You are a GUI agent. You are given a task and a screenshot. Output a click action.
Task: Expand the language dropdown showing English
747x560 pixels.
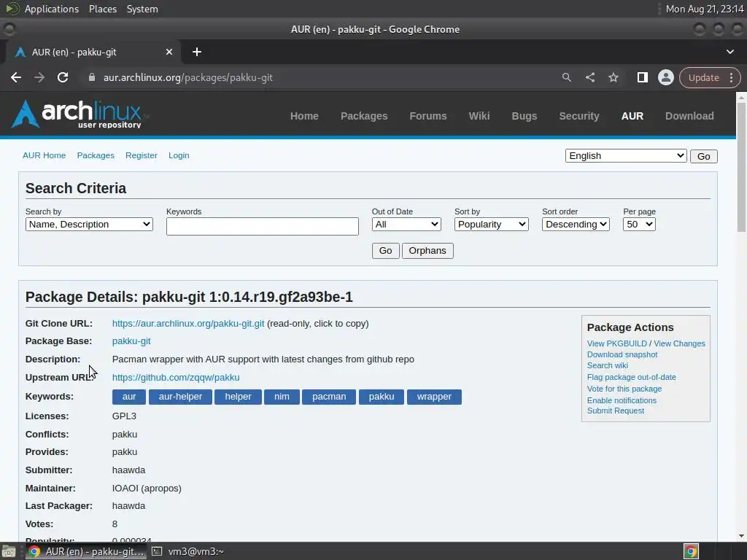tap(625, 156)
